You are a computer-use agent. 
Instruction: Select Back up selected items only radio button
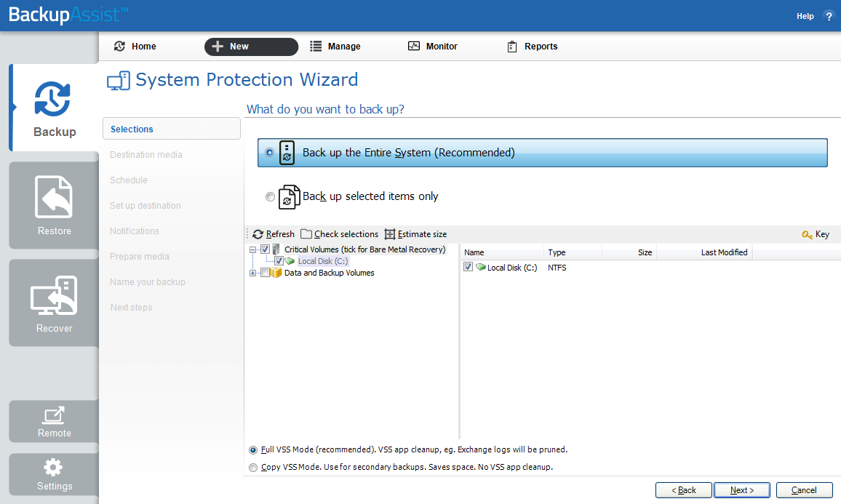tap(271, 197)
